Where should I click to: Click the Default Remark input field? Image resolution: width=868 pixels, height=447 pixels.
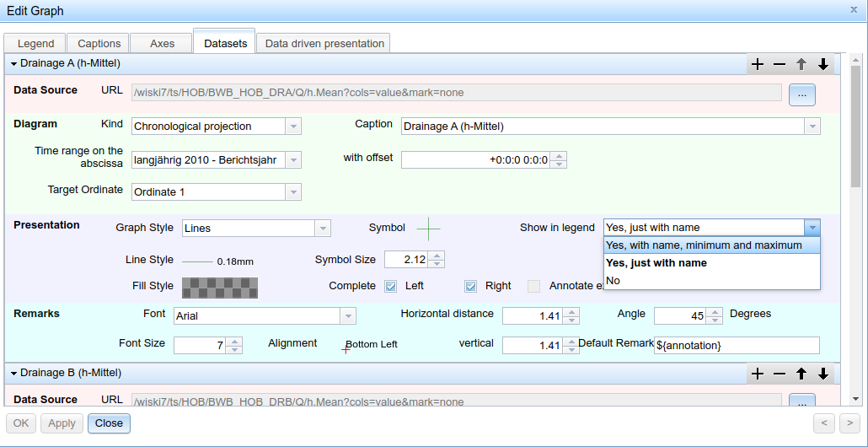pos(737,346)
